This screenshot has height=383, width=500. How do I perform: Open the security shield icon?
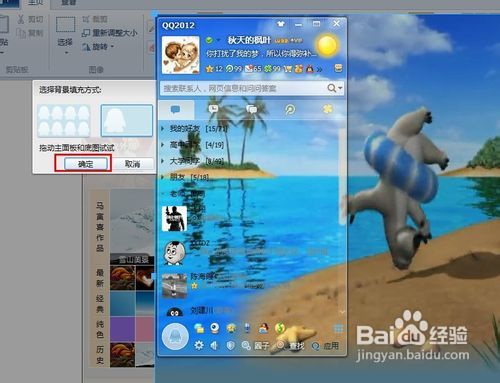[230, 346]
